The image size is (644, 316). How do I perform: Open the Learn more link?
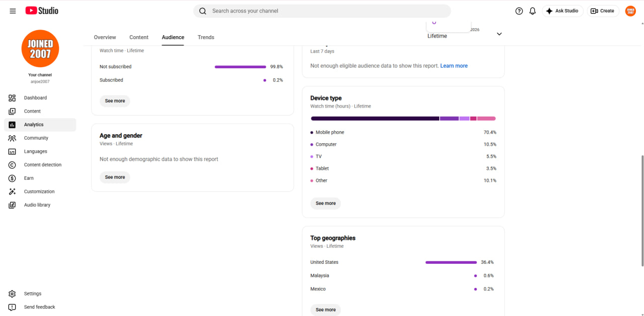click(x=454, y=66)
